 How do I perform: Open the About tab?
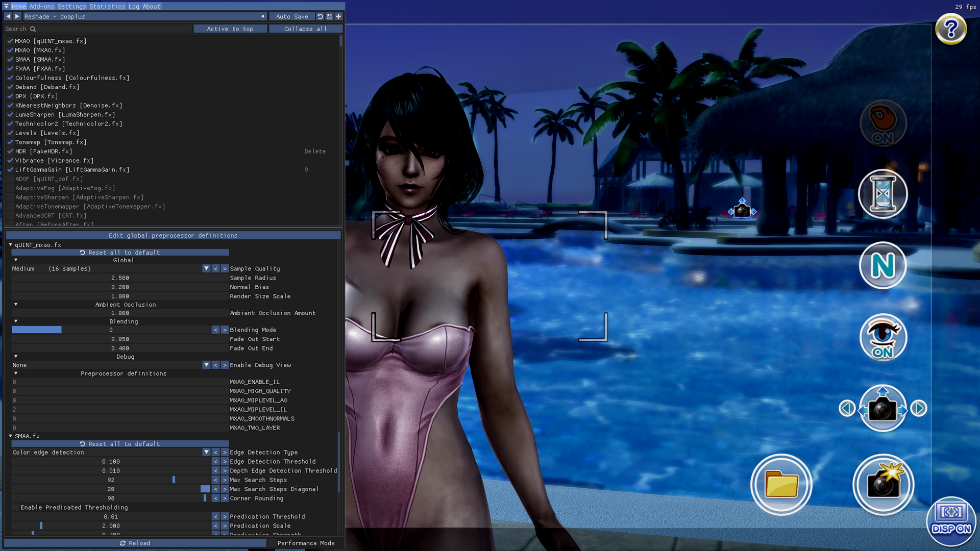point(152,6)
